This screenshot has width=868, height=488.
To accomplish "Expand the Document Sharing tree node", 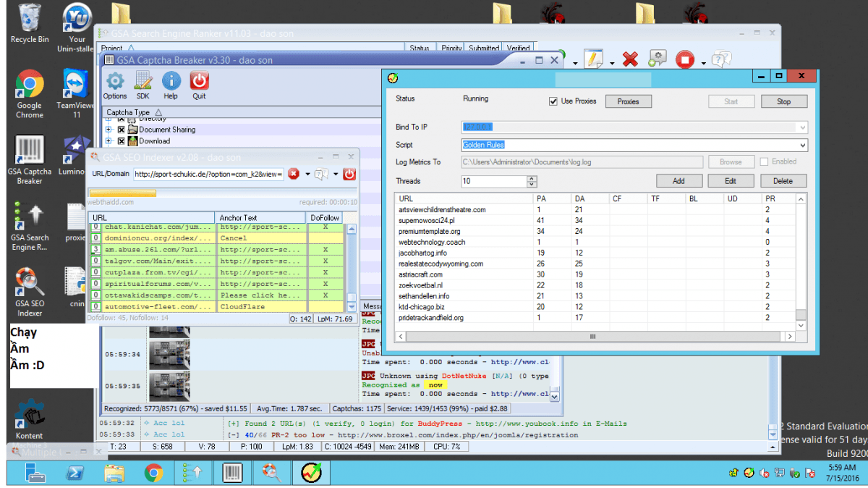I will pyautogui.click(x=109, y=130).
